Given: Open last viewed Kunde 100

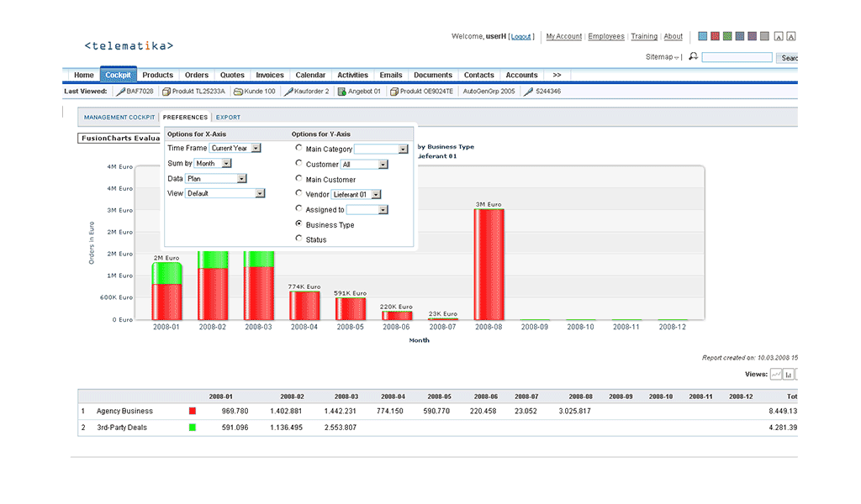Looking at the screenshot, I should tap(255, 92).
